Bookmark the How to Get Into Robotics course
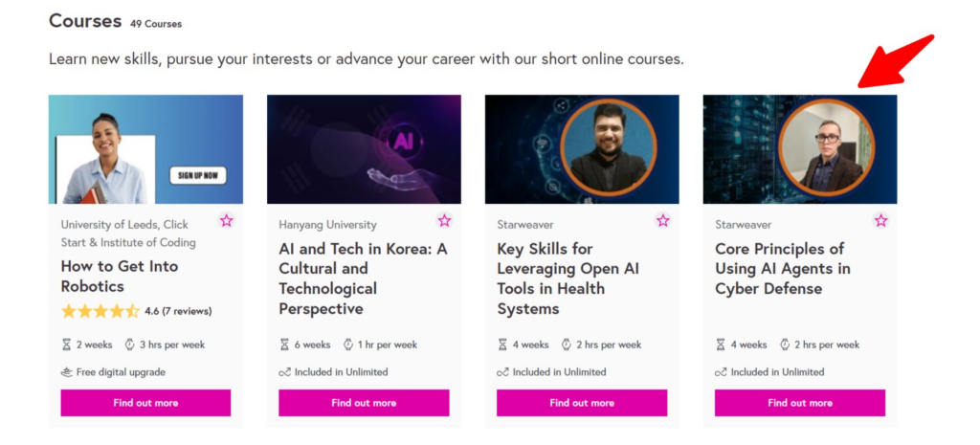The image size is (980, 445). pyautogui.click(x=226, y=221)
